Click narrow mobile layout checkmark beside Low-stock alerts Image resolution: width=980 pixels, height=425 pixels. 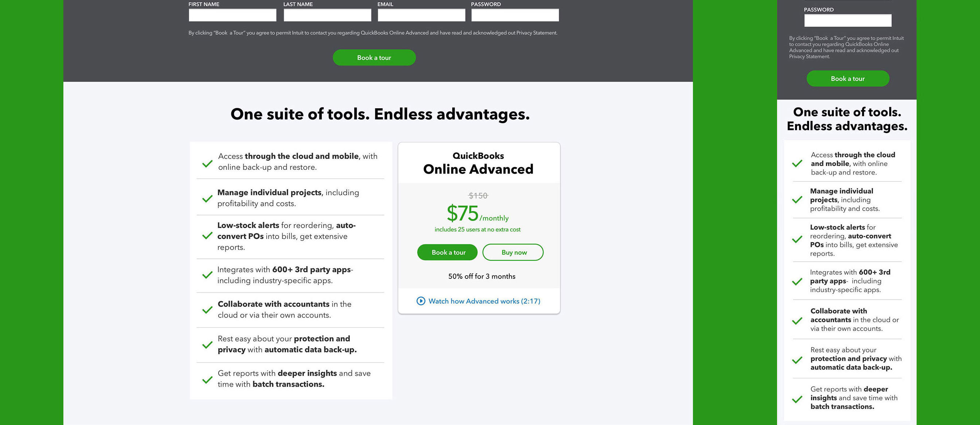(797, 240)
